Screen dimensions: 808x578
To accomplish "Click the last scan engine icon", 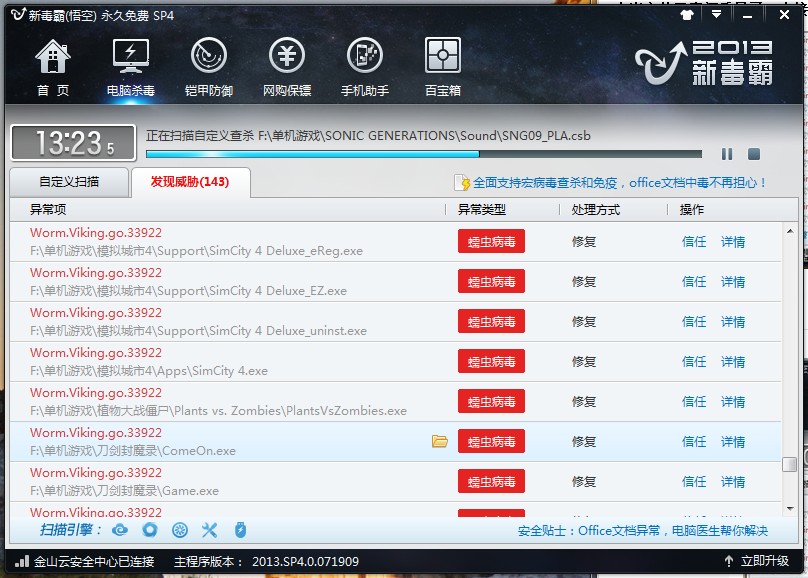I will pyautogui.click(x=240, y=530).
